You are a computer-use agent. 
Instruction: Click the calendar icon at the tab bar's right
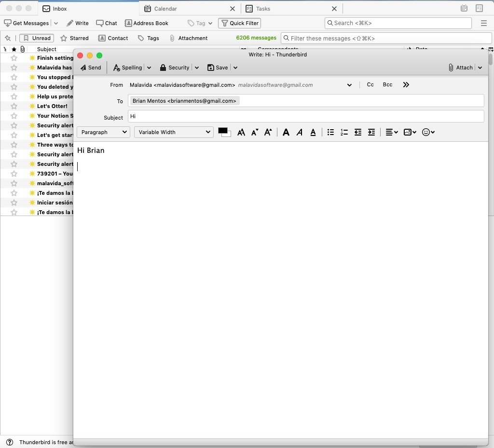(x=464, y=8)
